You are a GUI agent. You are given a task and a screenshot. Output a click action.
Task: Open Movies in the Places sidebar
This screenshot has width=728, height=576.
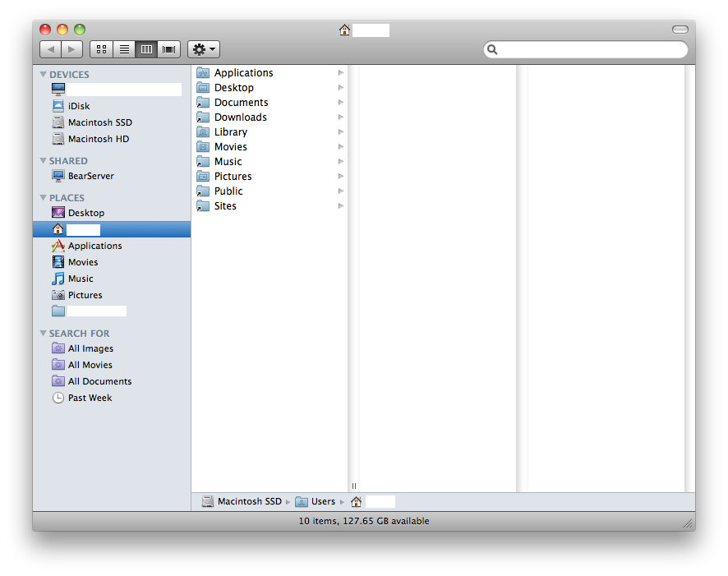point(112,262)
